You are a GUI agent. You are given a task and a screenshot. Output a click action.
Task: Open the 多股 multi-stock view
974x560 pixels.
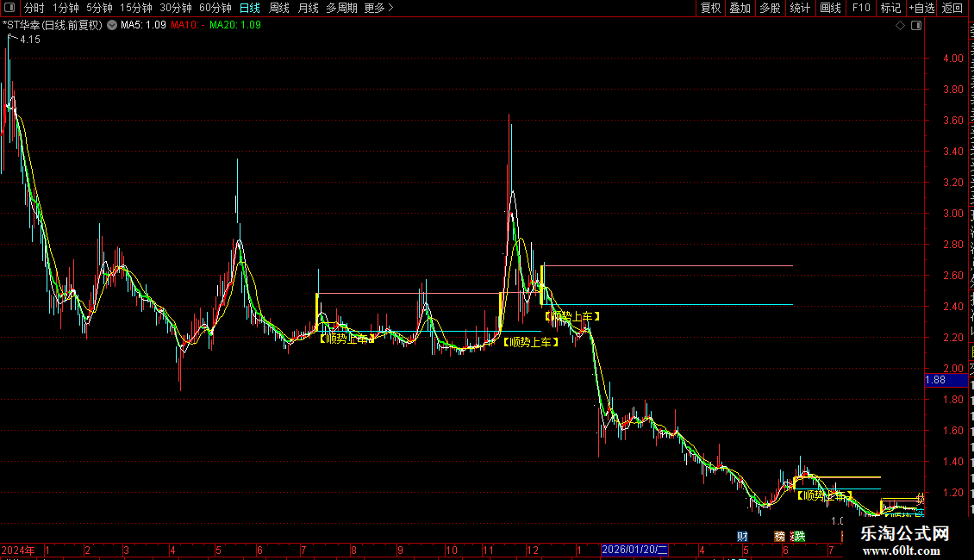770,8
